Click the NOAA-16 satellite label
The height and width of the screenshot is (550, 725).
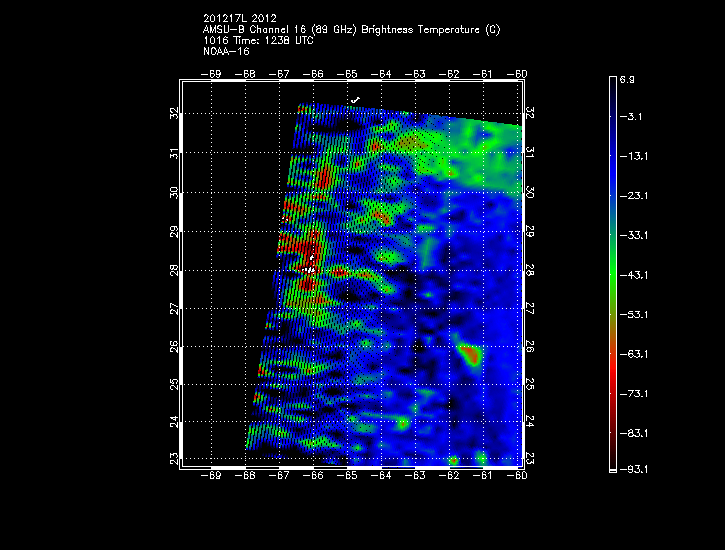[x=226, y=51]
